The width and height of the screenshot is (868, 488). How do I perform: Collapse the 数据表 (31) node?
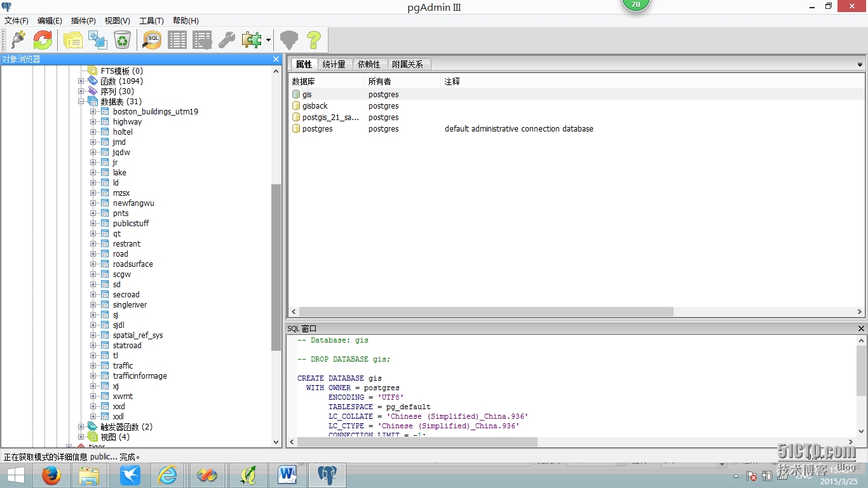click(81, 102)
